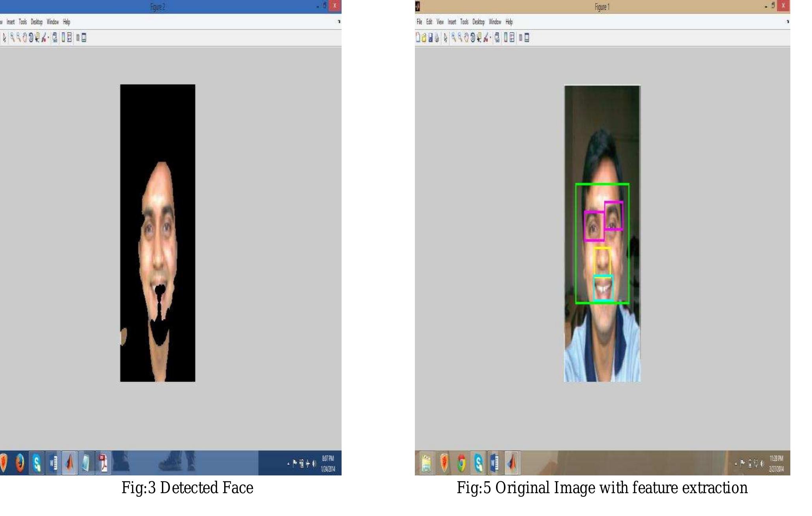Open MATLAB icon in the right taskbar
812x516 pixels.
[x=512, y=463]
